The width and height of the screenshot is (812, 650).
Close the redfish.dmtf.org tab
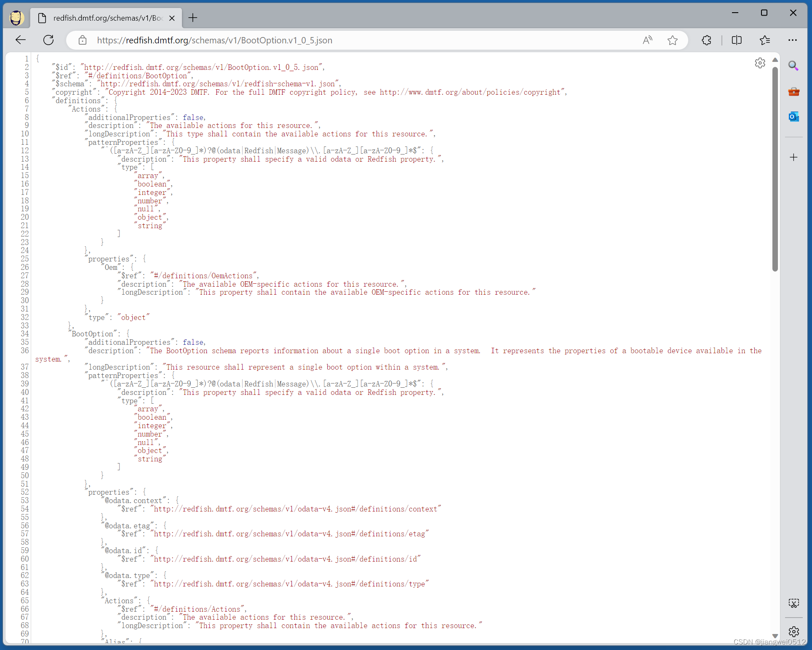pyautogui.click(x=172, y=18)
